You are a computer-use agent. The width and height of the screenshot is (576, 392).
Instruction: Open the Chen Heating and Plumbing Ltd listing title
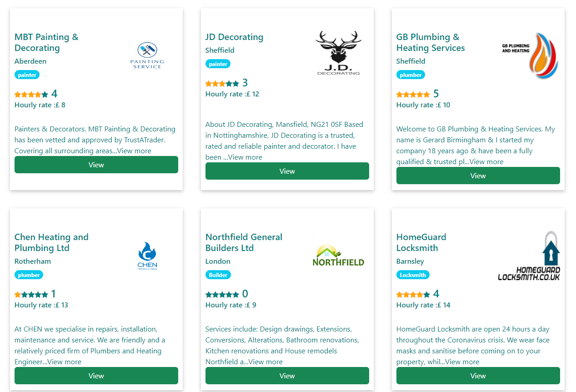tap(51, 242)
